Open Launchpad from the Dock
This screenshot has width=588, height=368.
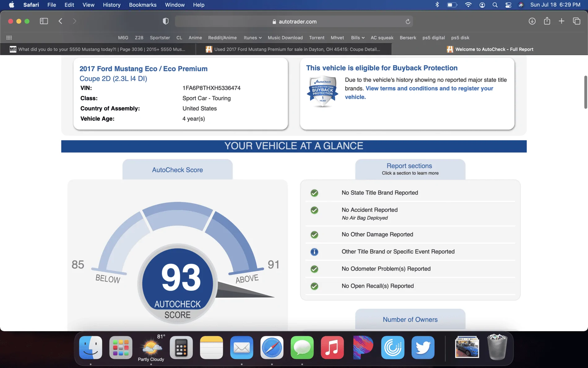121,348
